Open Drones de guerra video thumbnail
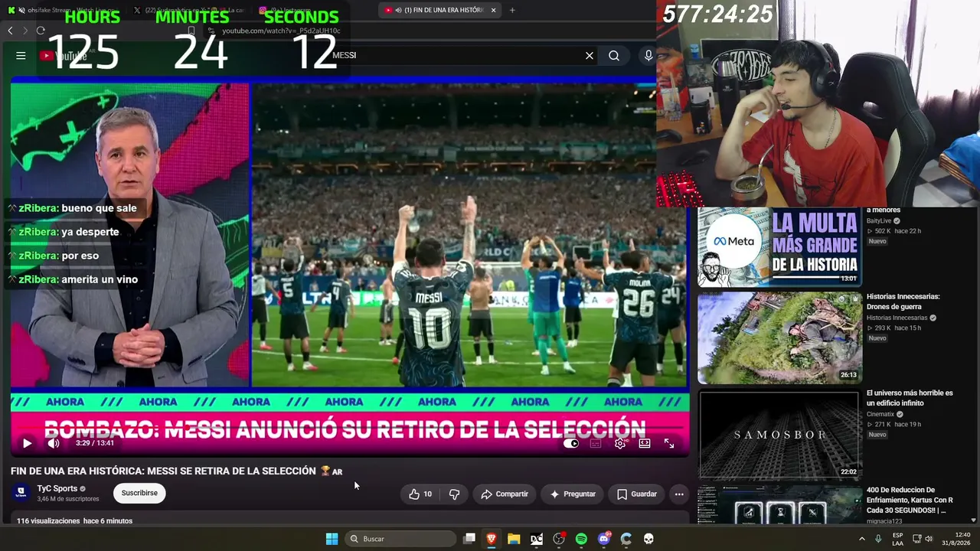 point(779,337)
